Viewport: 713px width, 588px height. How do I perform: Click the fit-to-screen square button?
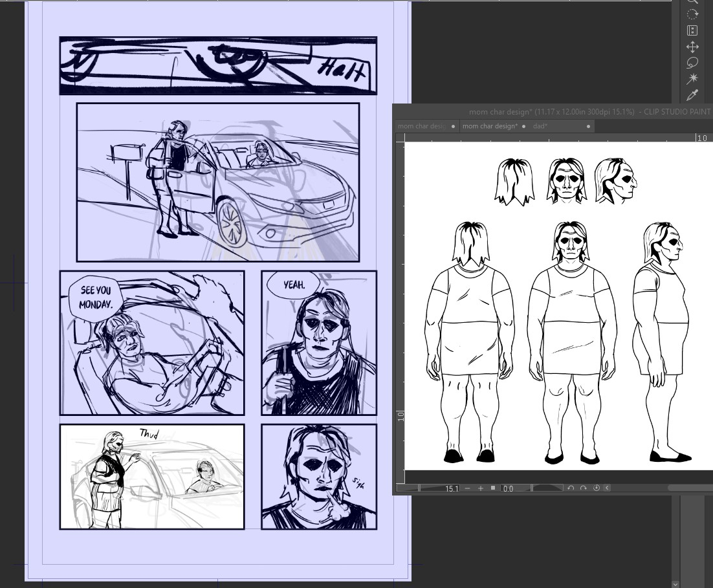coord(492,488)
